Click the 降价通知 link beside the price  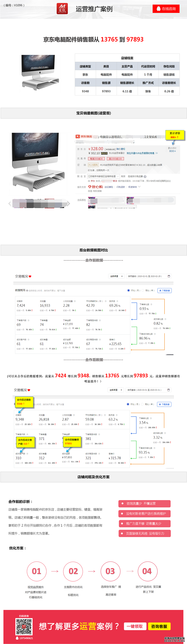coord(121,149)
